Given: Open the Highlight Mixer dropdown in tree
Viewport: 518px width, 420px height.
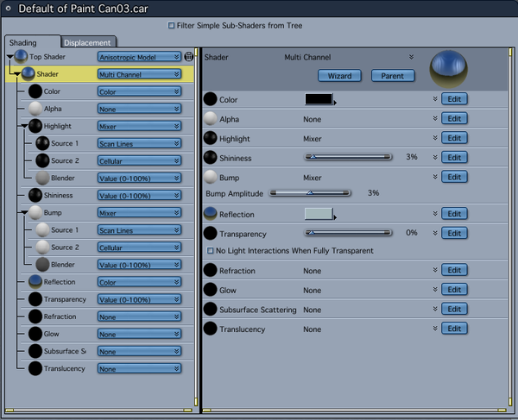Looking at the screenshot, I should coord(139,126).
